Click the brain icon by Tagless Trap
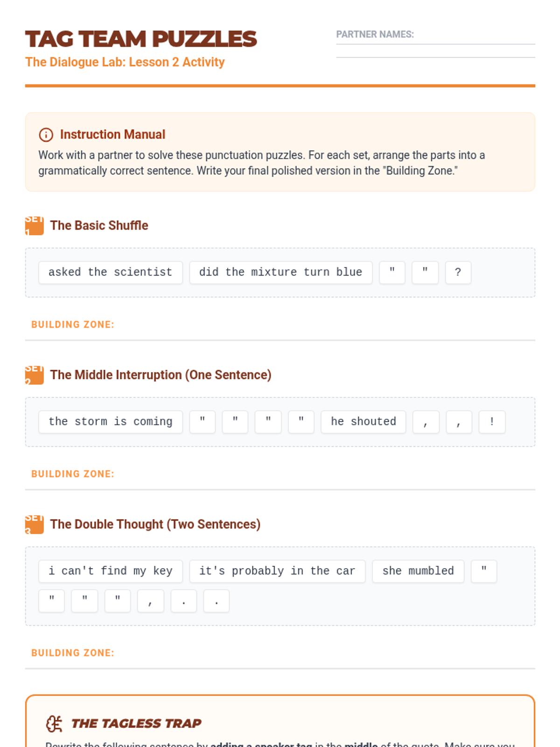Viewport: 560px width, 747px height. click(x=54, y=724)
